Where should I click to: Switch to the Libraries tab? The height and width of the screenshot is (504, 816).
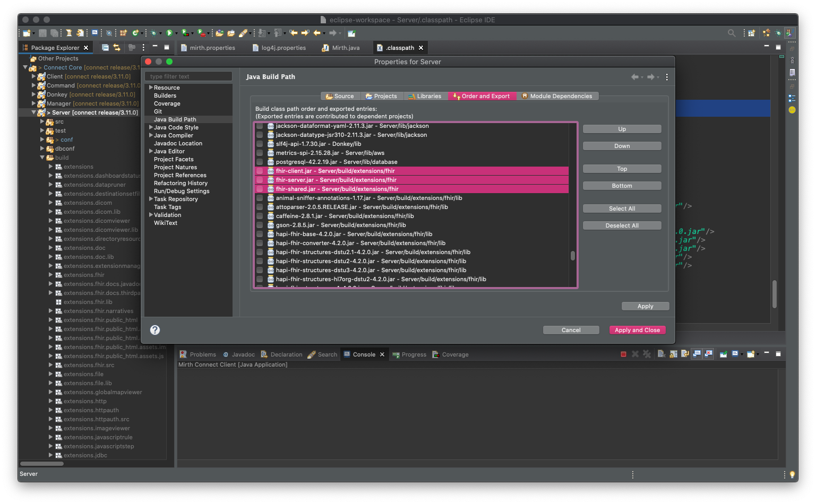point(425,96)
